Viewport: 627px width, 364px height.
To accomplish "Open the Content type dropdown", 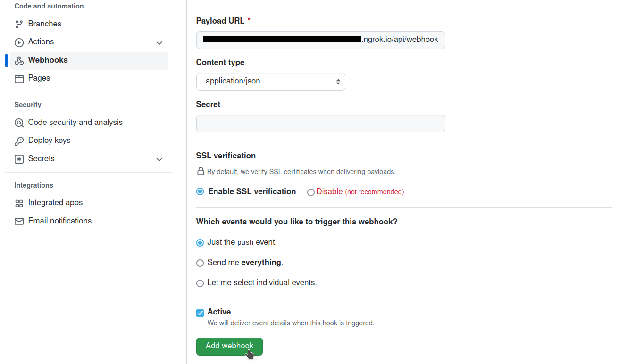I will click(270, 82).
